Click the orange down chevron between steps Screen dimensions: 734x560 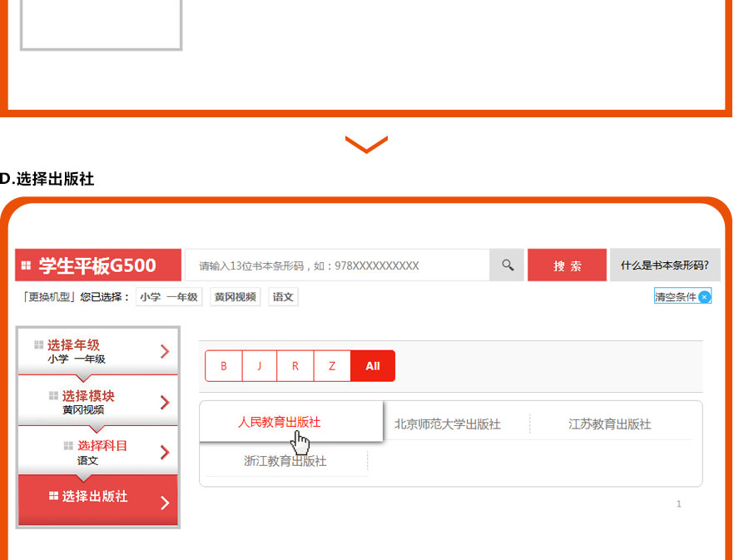366,144
